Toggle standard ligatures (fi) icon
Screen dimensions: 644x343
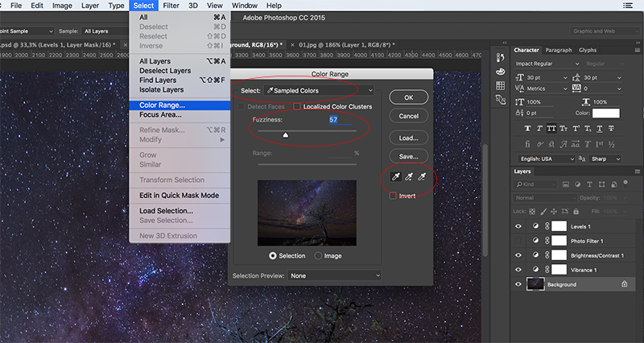pos(528,144)
